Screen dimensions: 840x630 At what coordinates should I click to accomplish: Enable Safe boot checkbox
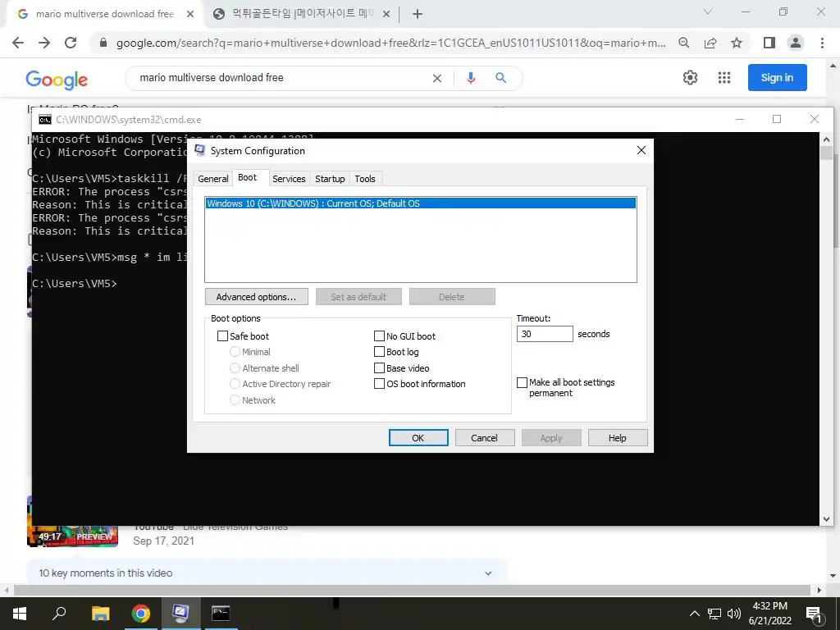coord(222,336)
